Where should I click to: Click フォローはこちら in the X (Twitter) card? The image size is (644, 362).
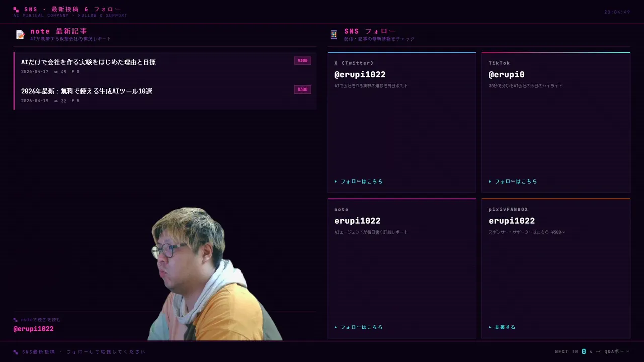pos(359,182)
